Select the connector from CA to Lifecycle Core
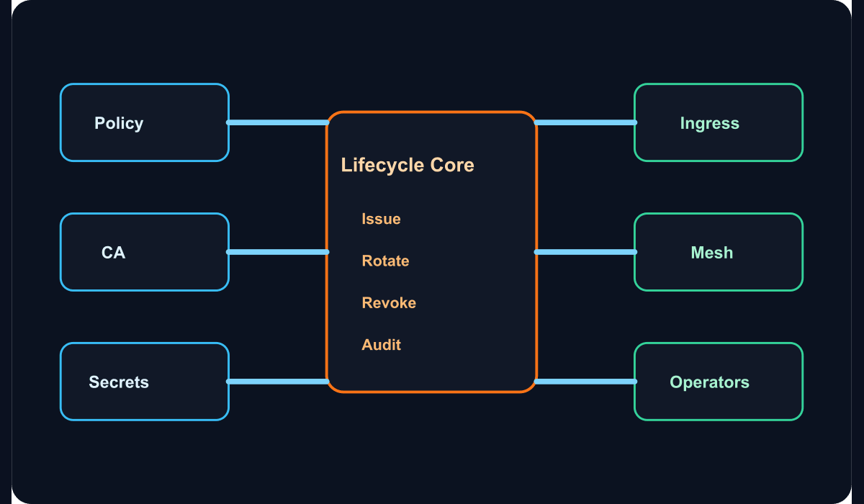This screenshot has width=864, height=504. [x=278, y=252]
